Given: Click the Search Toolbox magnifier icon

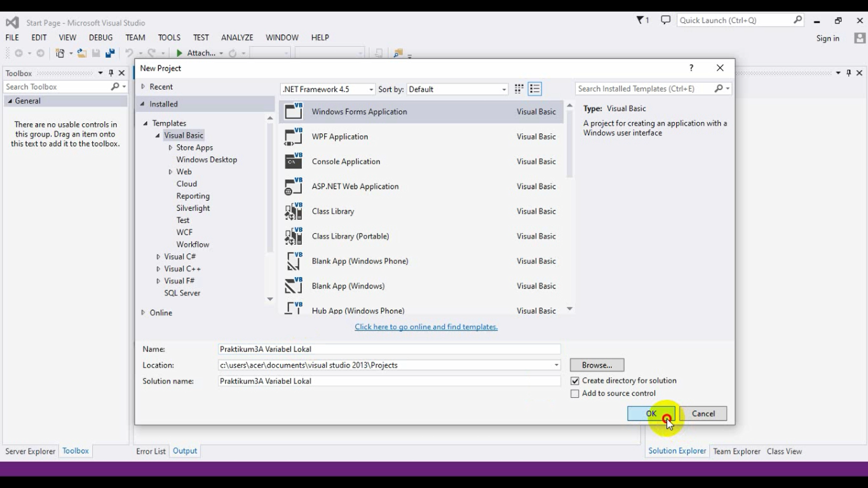Looking at the screenshot, I should click(115, 86).
